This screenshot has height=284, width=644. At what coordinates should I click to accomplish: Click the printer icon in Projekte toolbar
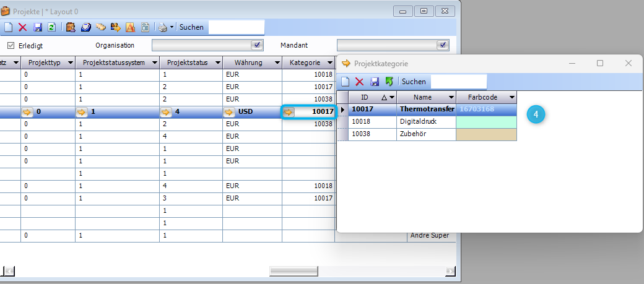[x=162, y=27]
